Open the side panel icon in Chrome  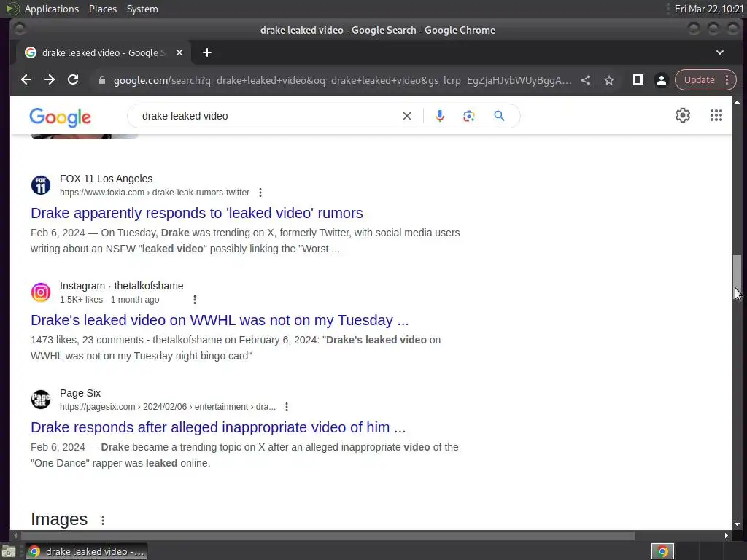pos(638,80)
